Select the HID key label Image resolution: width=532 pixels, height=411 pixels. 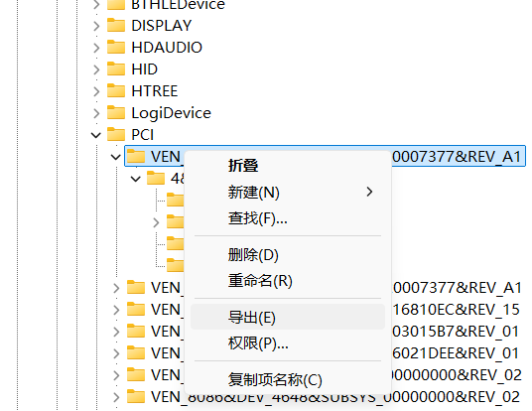click(x=145, y=69)
